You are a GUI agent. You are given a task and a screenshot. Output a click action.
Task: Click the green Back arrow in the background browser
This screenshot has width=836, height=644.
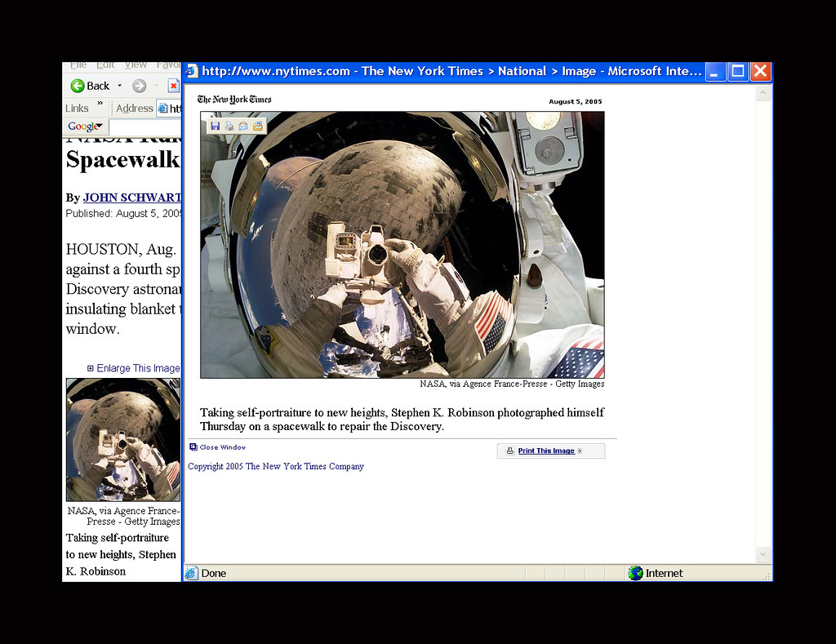pos(78,86)
